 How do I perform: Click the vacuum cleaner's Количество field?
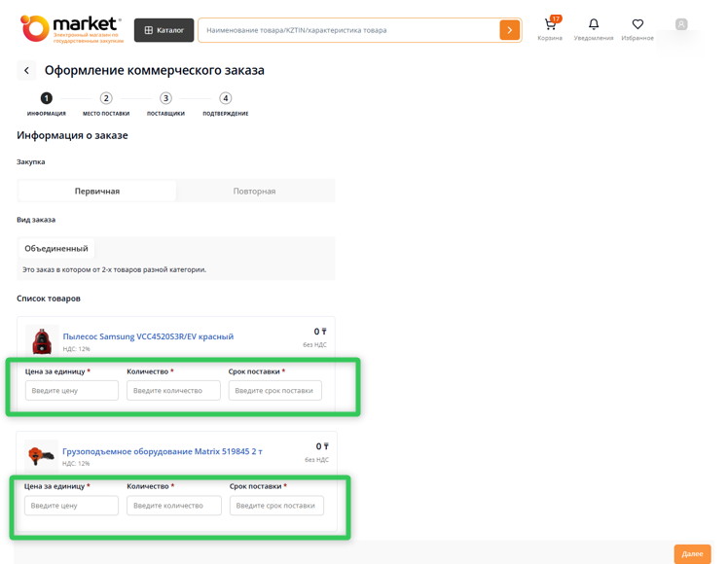pyautogui.click(x=173, y=390)
